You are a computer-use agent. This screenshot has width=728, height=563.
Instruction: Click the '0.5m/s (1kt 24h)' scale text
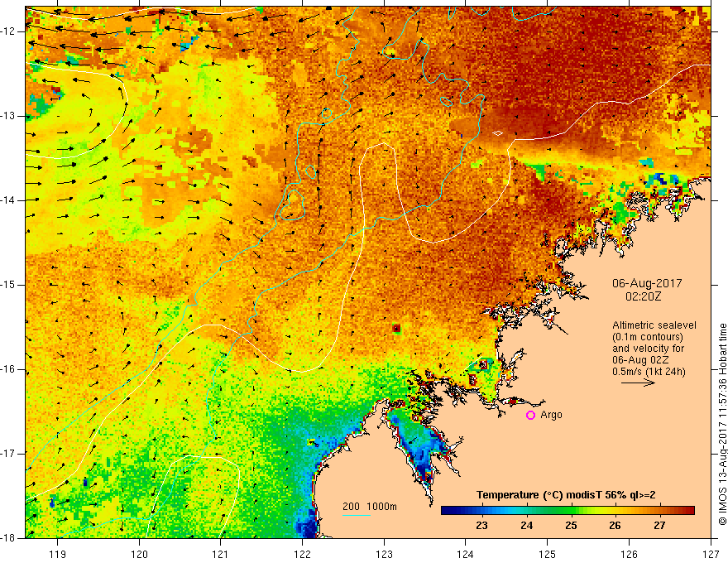pos(649,371)
